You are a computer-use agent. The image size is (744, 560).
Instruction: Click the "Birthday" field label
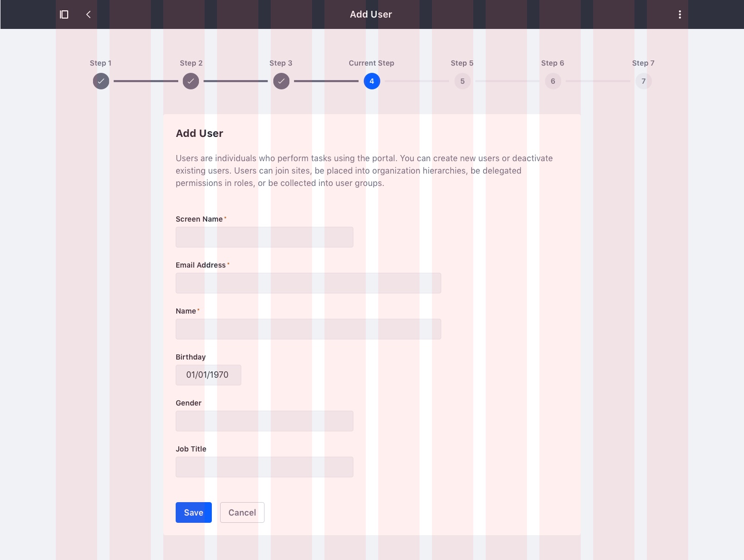click(x=191, y=357)
